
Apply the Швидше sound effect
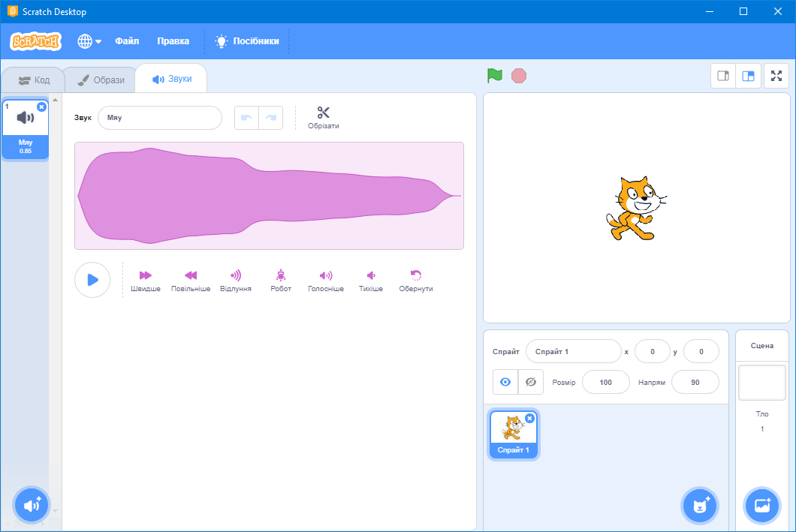point(145,279)
